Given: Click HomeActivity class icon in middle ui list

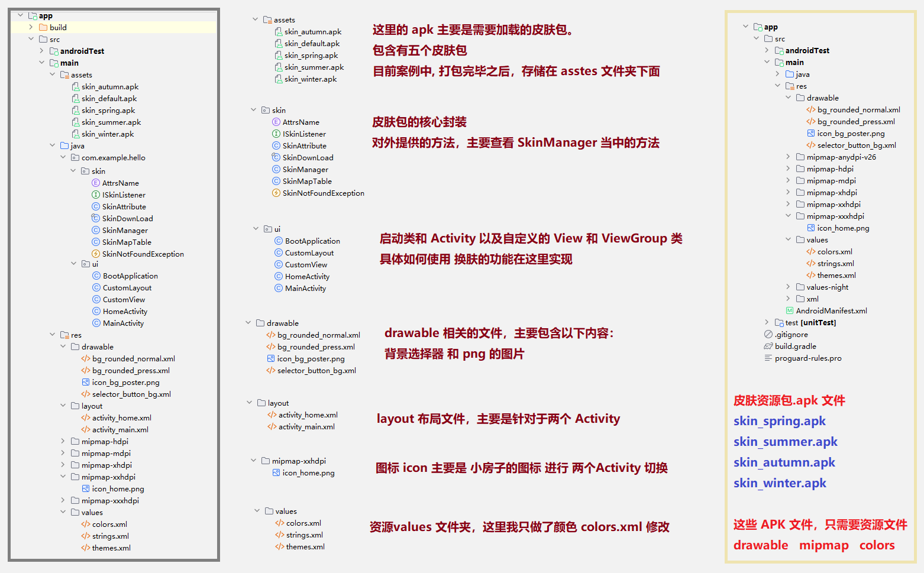Looking at the screenshot, I should coord(279,276).
